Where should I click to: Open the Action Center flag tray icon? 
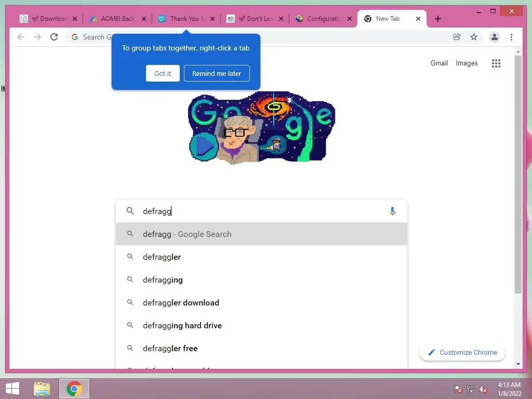[x=458, y=389]
